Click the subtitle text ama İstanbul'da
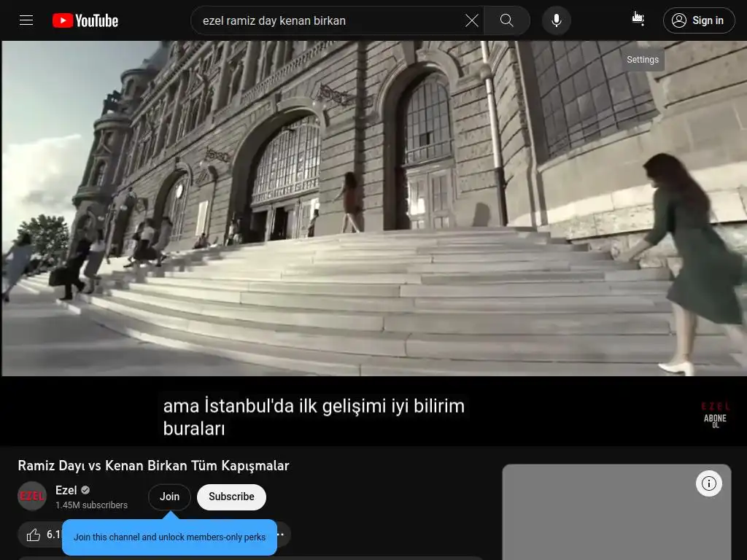 coord(314,416)
